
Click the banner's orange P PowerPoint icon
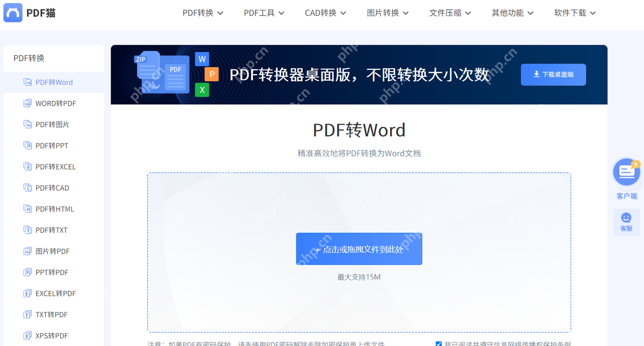pos(212,74)
